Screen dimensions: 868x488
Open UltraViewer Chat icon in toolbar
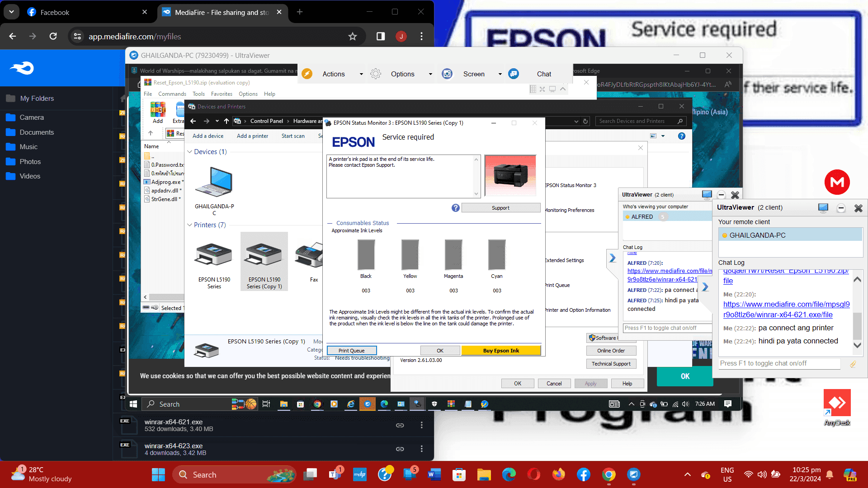(514, 74)
